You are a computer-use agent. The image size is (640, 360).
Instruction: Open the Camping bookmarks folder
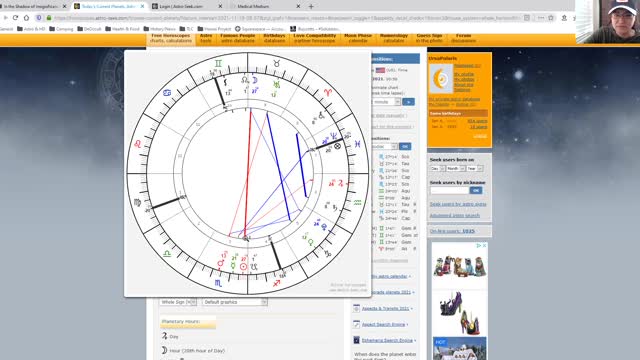tap(61, 29)
